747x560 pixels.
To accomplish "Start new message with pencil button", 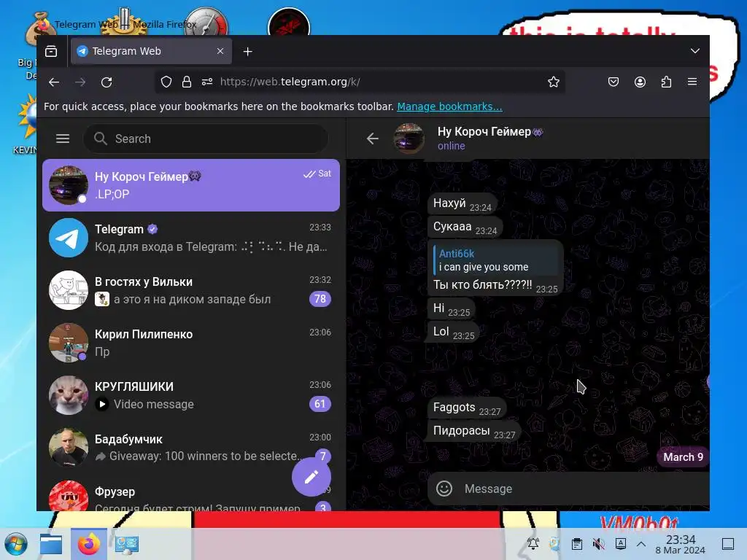I will (311, 477).
